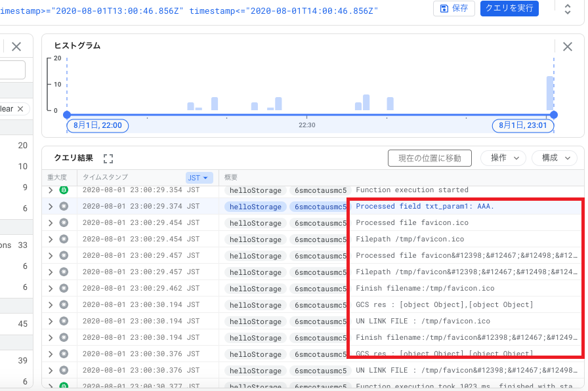Close the left fields panel
The width and height of the screenshot is (588, 391).
(x=16, y=47)
